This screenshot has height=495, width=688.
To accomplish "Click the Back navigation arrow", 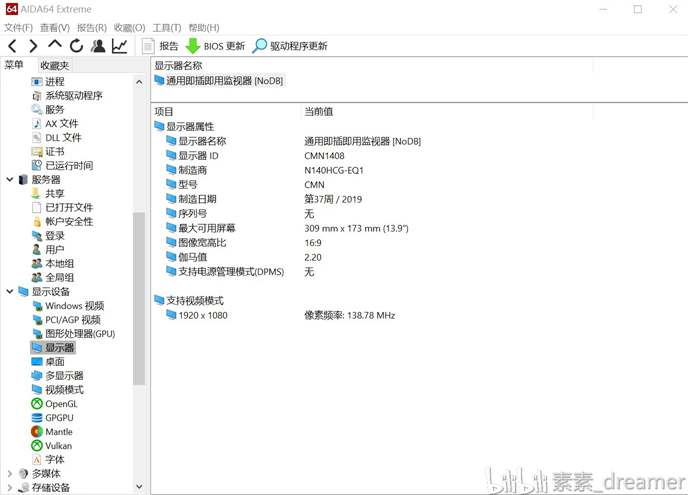I will [12, 46].
